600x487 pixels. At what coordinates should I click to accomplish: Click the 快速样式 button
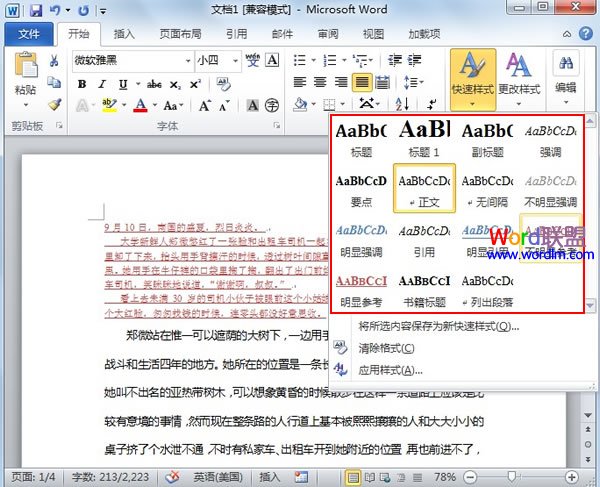[x=473, y=80]
